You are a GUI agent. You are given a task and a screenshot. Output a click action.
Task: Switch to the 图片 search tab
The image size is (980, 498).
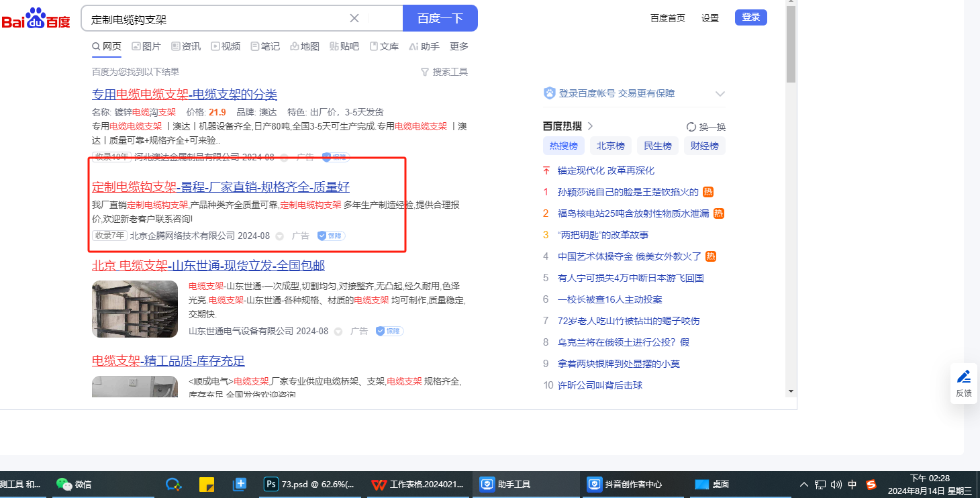pos(146,46)
